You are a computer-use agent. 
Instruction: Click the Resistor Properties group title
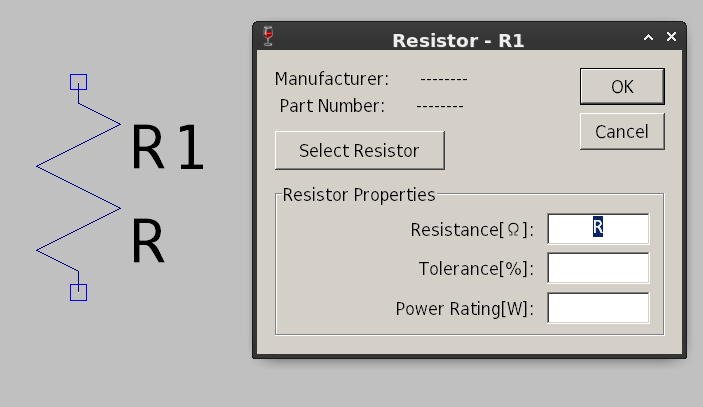click(359, 195)
